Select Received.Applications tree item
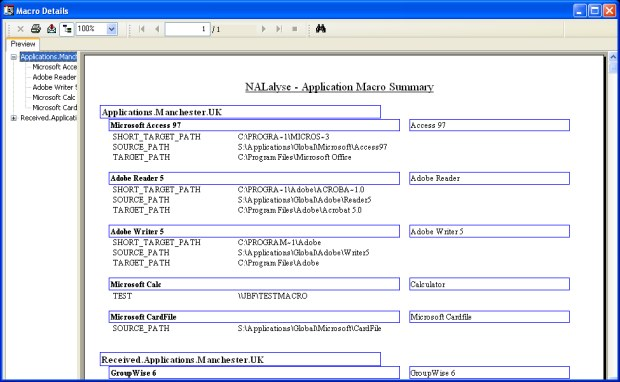This screenshot has height=382, width=620. pos(48,118)
